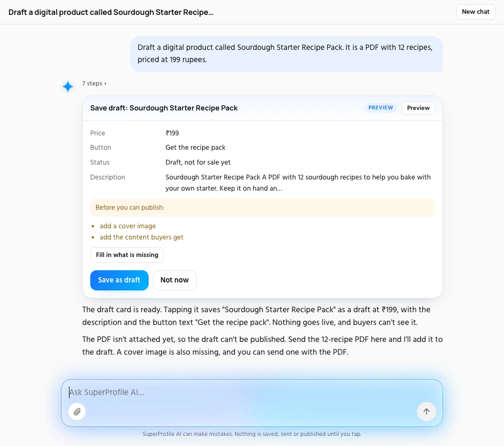Click the PREVIEW badge label

tap(380, 107)
